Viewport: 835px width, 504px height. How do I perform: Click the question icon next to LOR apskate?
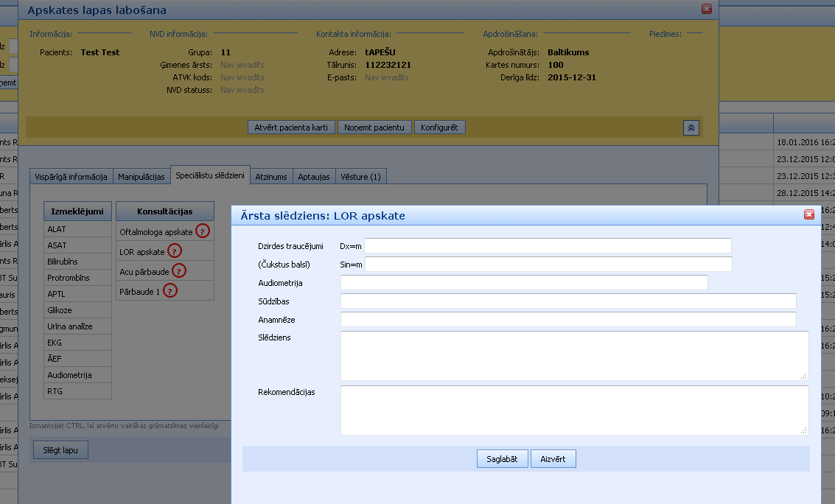tap(174, 251)
